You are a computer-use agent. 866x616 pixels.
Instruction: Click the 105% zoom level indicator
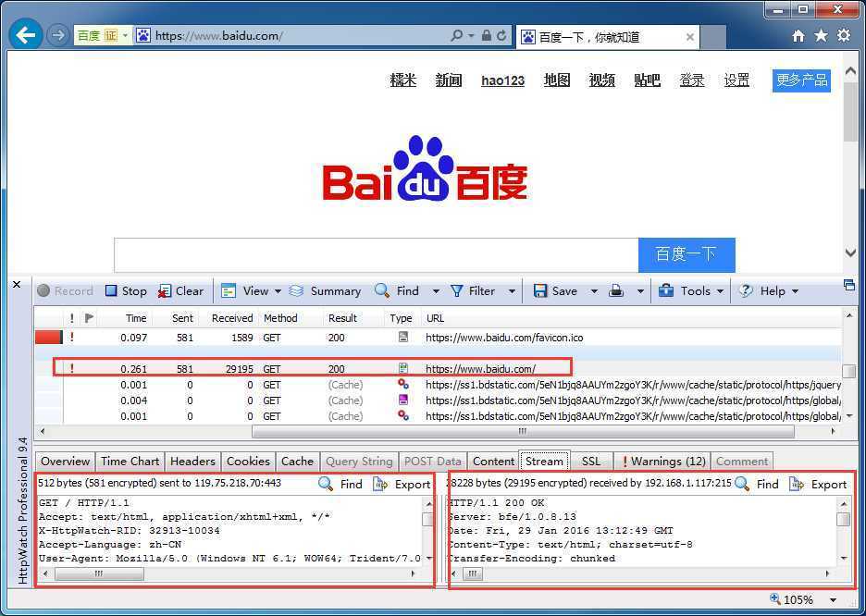coord(791,599)
